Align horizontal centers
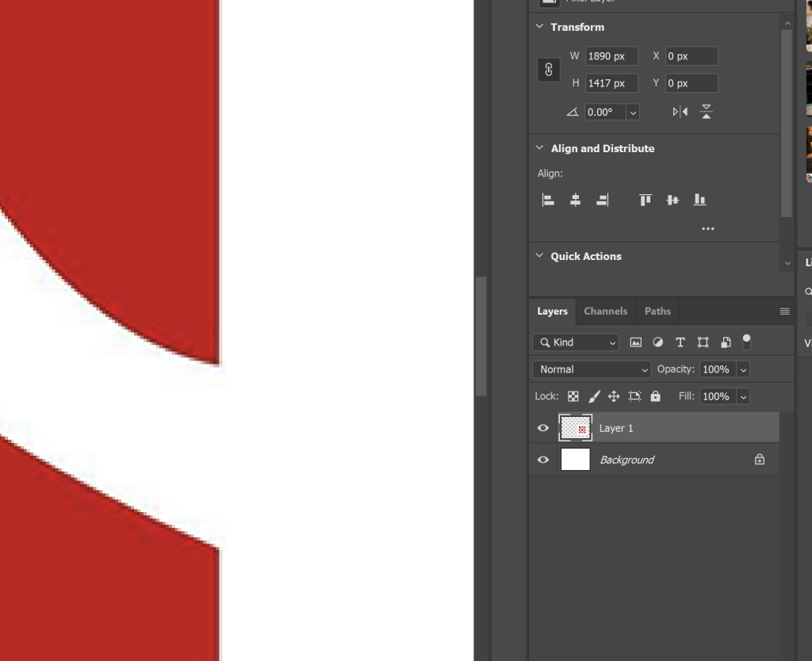The image size is (812, 661). (x=575, y=200)
